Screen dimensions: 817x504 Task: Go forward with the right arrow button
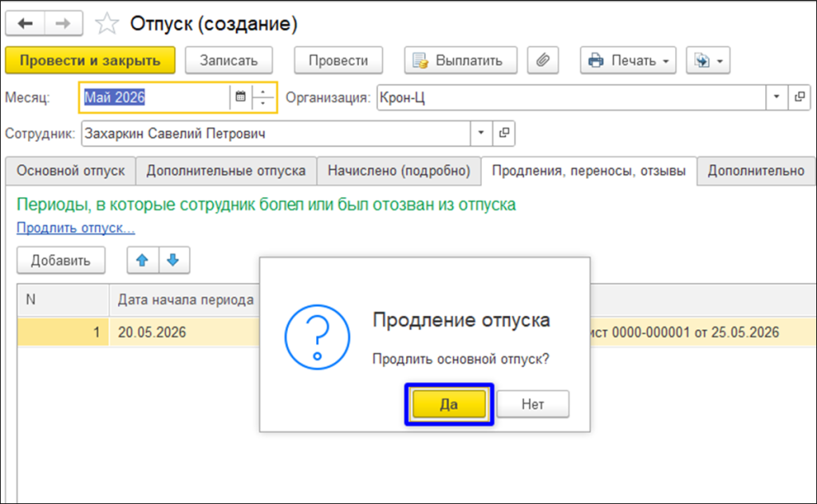pos(63,23)
